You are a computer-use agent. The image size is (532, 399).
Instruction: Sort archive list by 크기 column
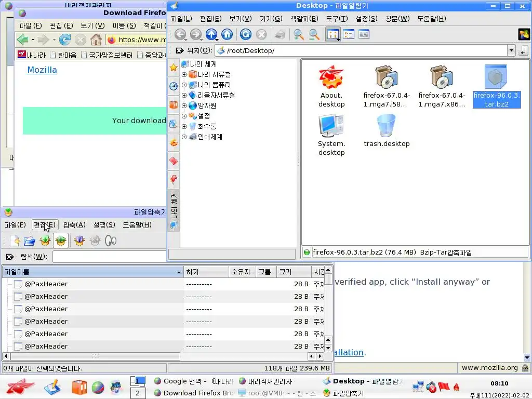pyautogui.click(x=294, y=272)
